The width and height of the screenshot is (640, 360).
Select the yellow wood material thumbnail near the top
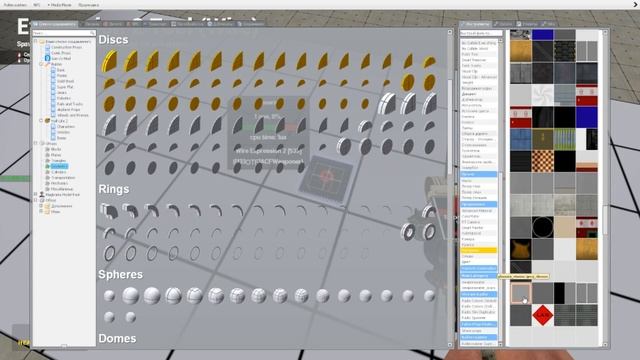click(x=521, y=51)
